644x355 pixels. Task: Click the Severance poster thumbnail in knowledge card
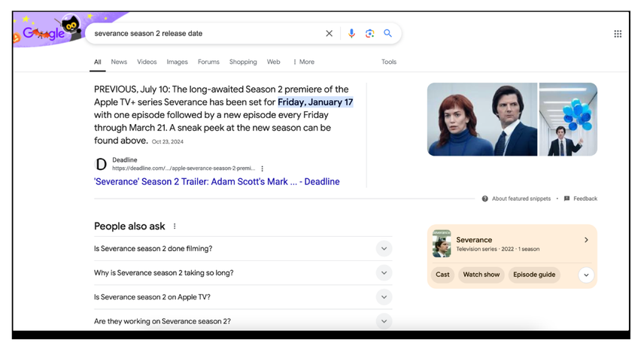pos(442,244)
